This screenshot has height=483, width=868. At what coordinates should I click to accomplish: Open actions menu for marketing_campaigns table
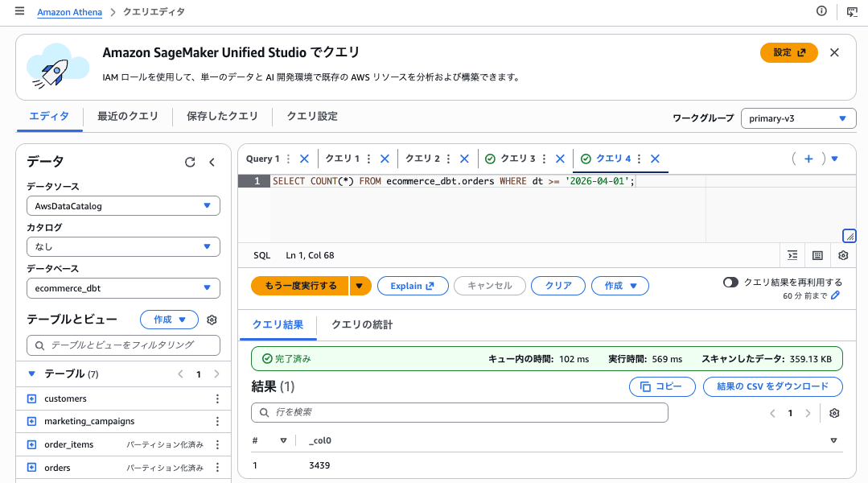[x=217, y=422]
